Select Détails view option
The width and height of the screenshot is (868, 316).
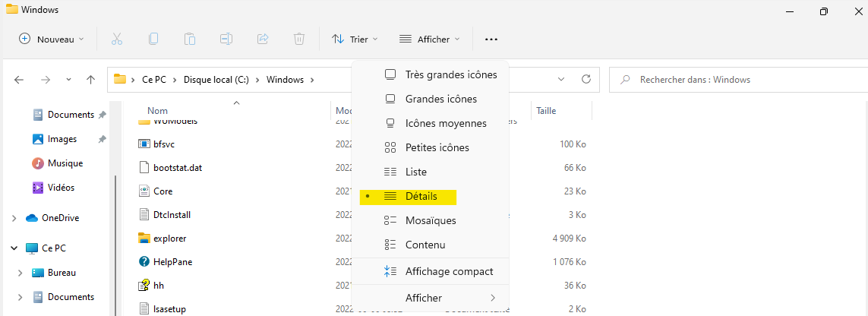point(421,196)
